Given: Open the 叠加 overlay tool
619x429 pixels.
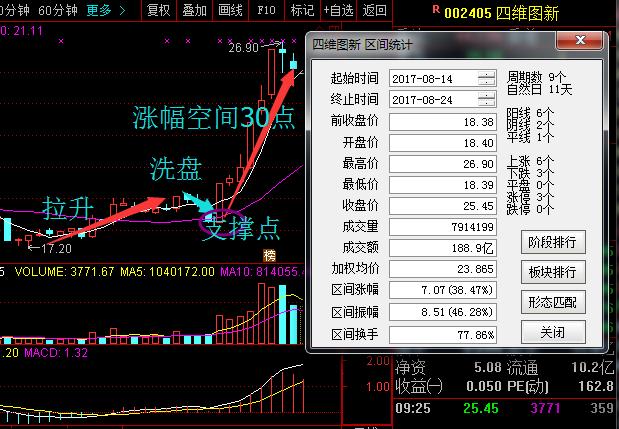Looking at the screenshot, I should [x=194, y=11].
